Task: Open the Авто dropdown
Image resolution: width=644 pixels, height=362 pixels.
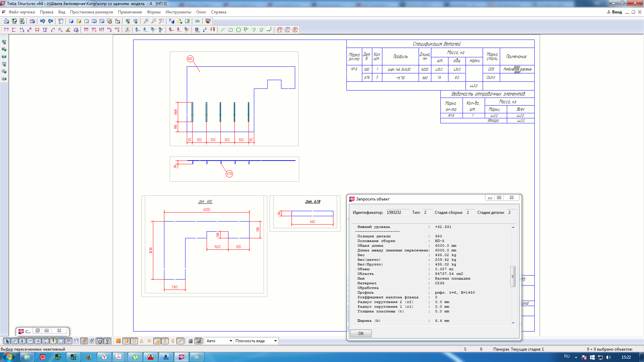Action: click(x=219, y=341)
